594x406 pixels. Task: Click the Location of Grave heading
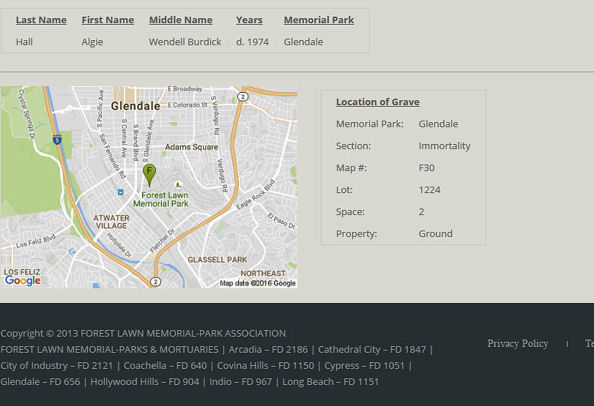(378, 102)
